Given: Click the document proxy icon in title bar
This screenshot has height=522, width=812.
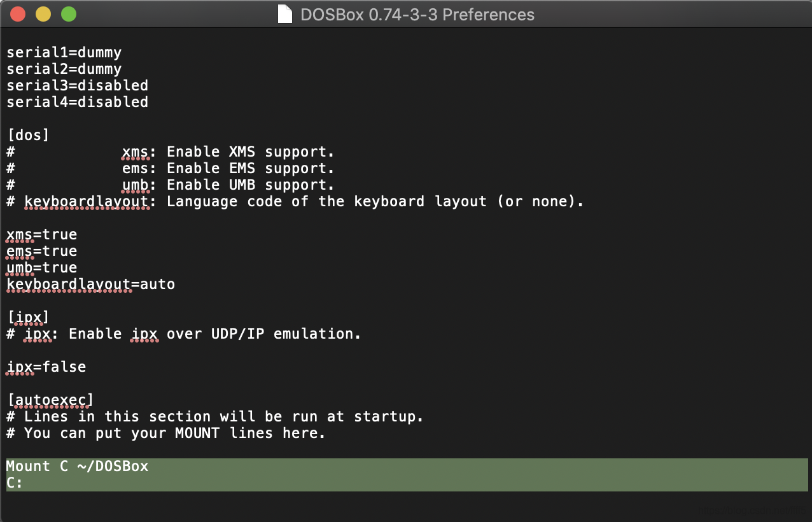Looking at the screenshot, I should [285, 14].
